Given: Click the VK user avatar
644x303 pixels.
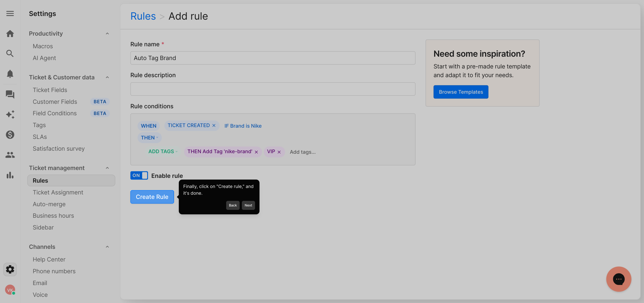Looking at the screenshot, I should coord(10,290).
